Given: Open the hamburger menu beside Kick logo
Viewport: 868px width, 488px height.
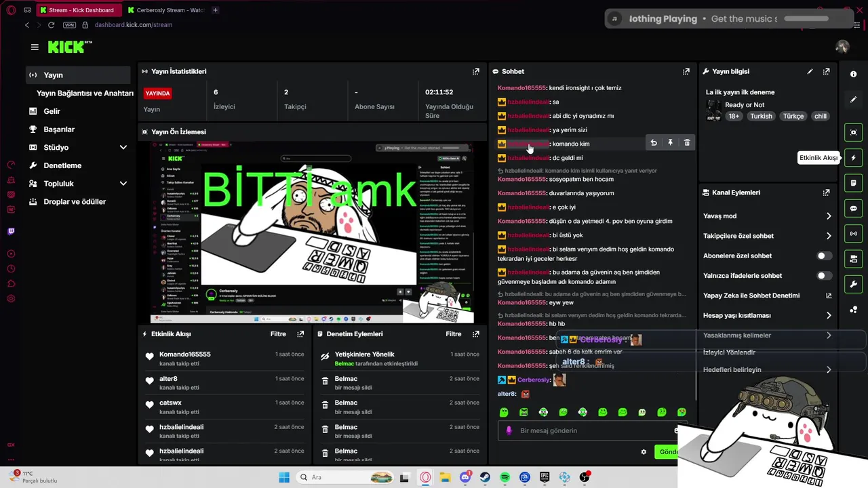Looking at the screenshot, I should (35, 47).
